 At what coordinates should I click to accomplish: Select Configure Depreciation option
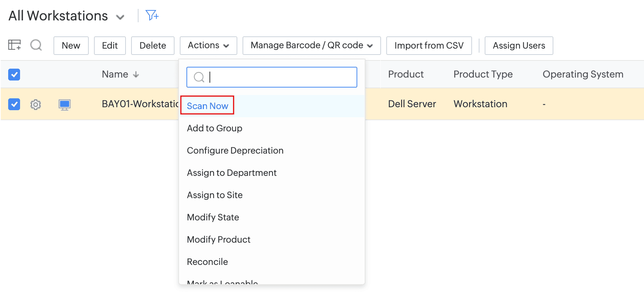click(235, 150)
